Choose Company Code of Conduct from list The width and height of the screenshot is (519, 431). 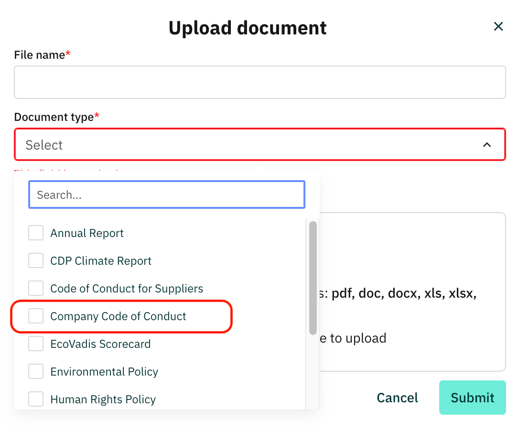pyautogui.click(x=118, y=316)
